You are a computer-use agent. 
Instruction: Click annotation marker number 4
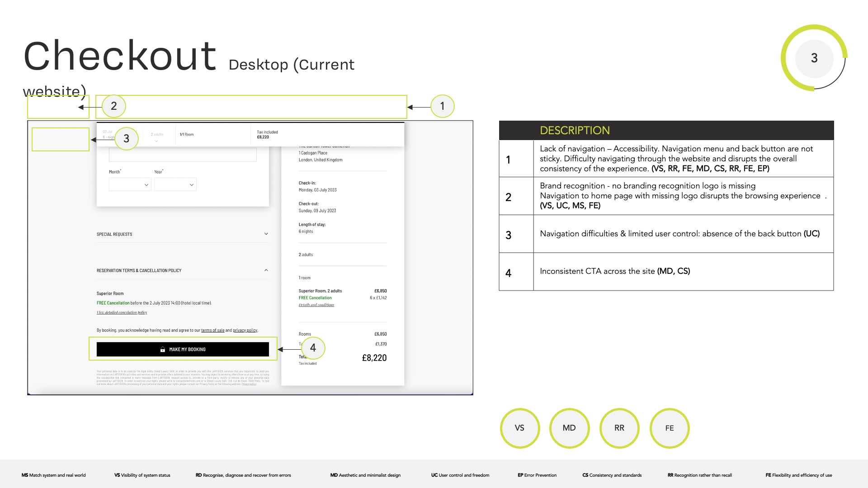point(313,348)
